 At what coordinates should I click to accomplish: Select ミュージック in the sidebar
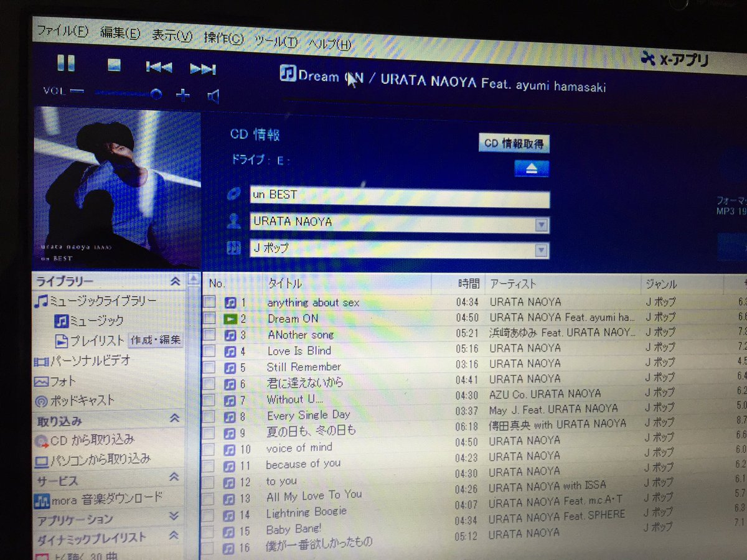[x=89, y=321]
